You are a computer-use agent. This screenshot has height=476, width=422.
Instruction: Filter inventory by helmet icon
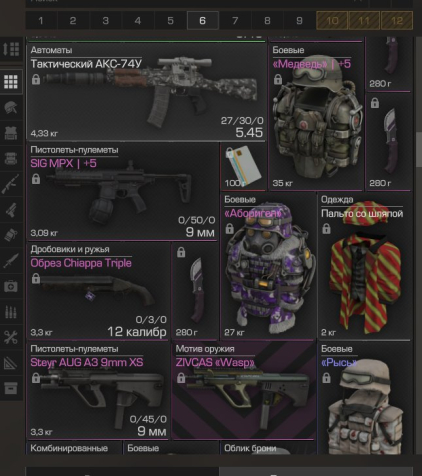pyautogui.click(x=11, y=108)
